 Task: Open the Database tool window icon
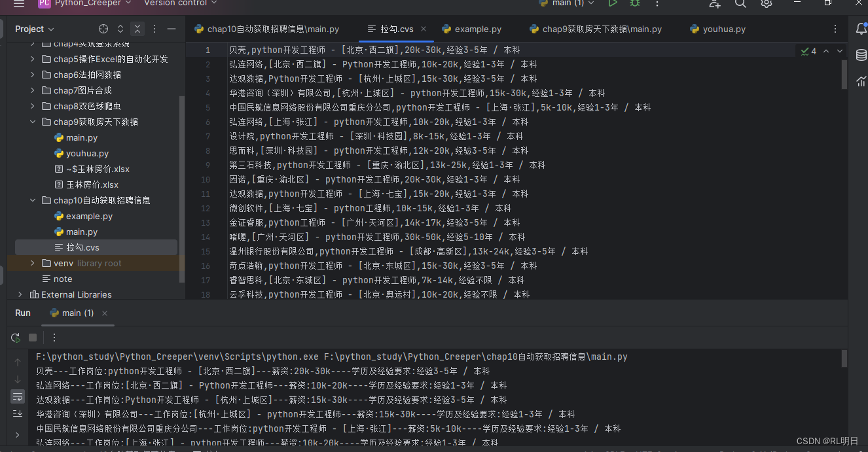click(x=861, y=55)
